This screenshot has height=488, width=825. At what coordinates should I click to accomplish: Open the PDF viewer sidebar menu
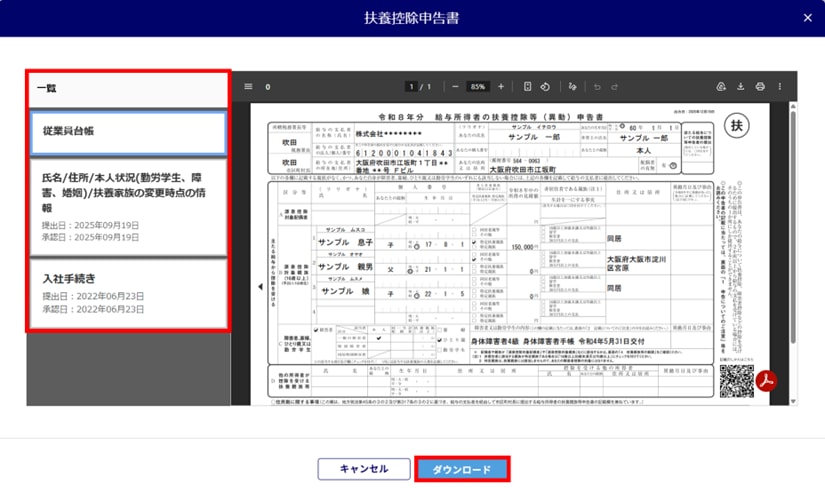point(248,87)
